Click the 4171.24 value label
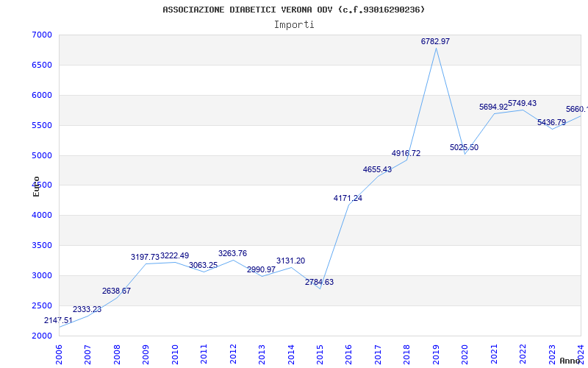Screen dimensions: 588x368 click(x=348, y=199)
